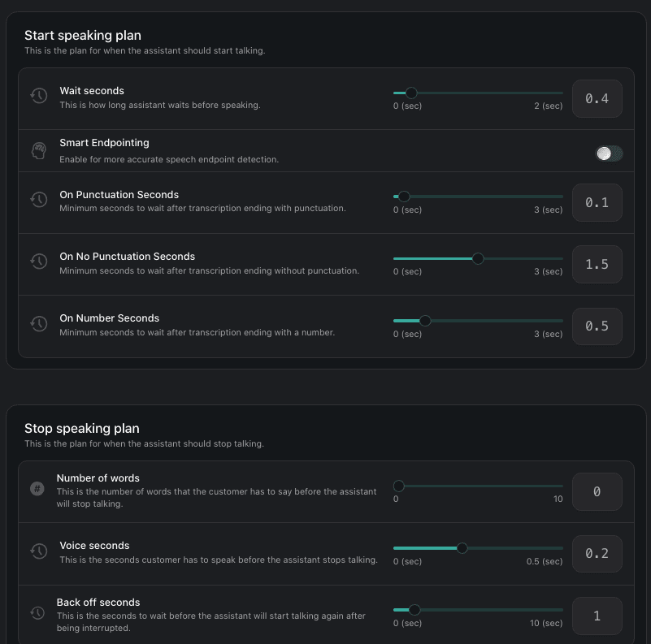Click the On No Punctuation Seconds slider handle
Viewport: 651px width, 644px height.
(x=478, y=258)
